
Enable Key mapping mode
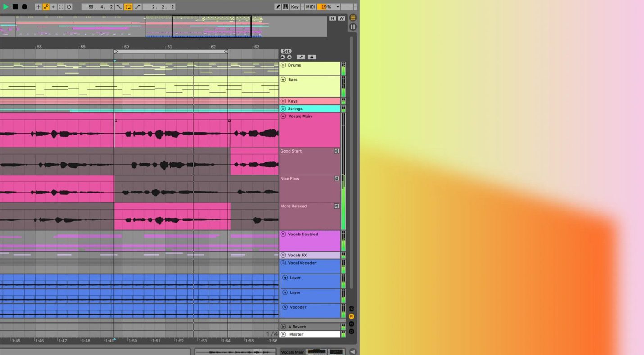point(295,7)
